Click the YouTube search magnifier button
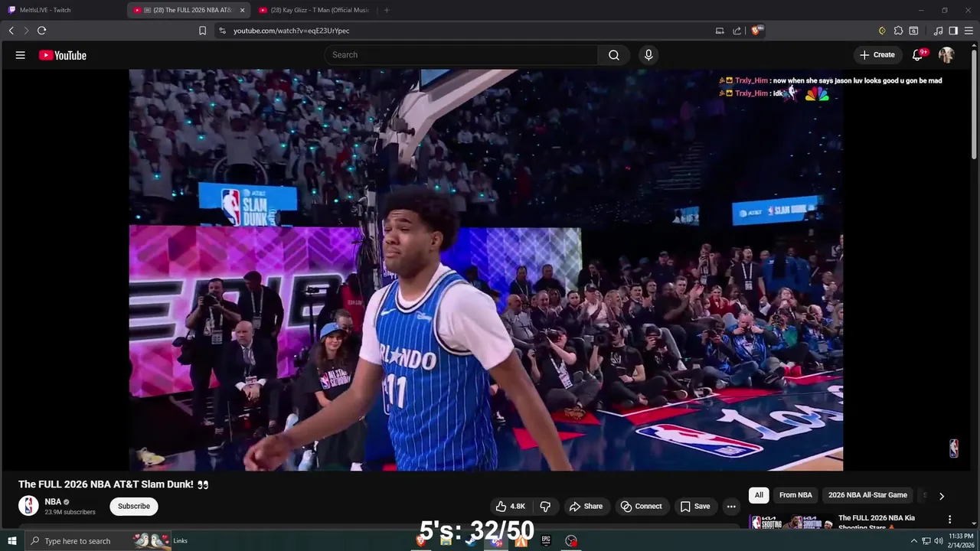The height and width of the screenshot is (551, 980). coord(614,55)
